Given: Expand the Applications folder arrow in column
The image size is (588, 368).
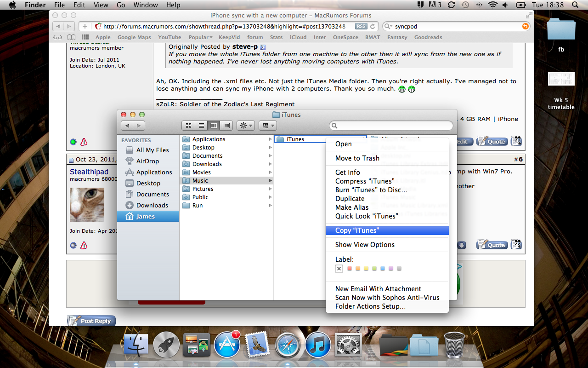Looking at the screenshot, I should pos(270,139).
